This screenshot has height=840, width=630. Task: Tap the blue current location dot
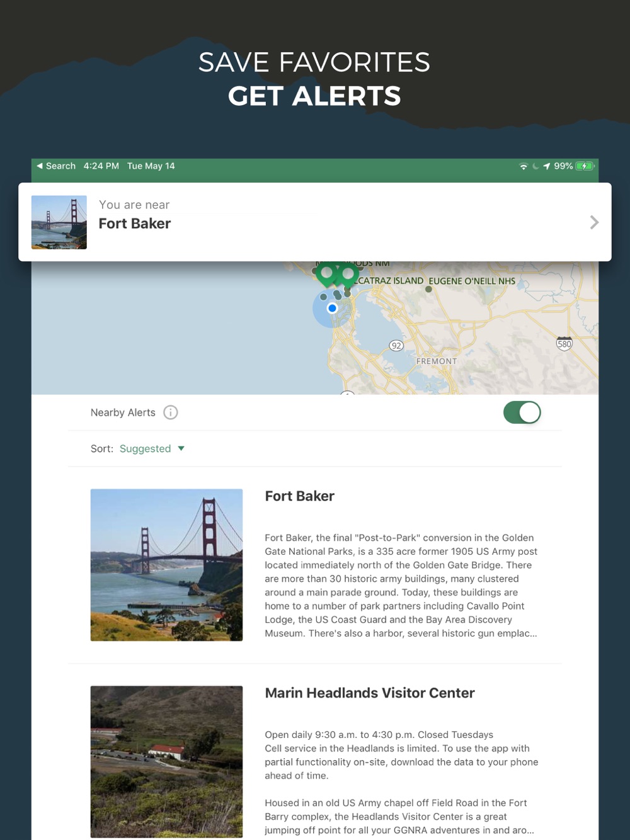(x=332, y=308)
